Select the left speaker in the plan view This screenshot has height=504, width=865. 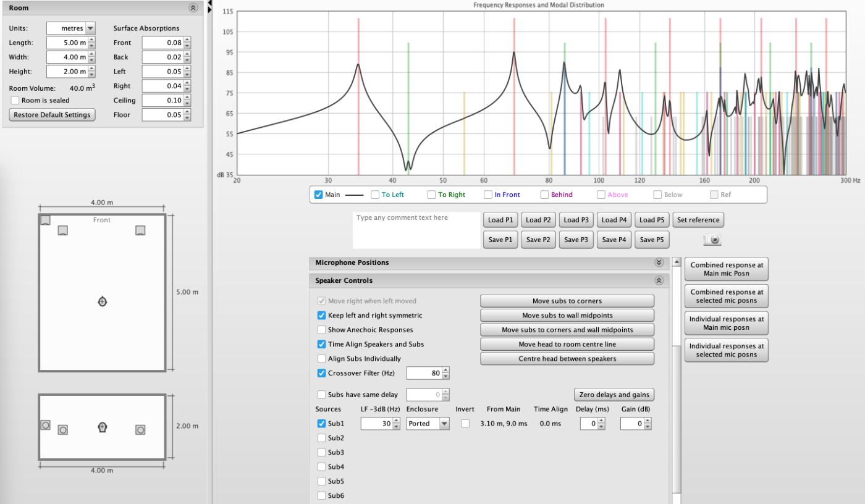[x=62, y=230]
